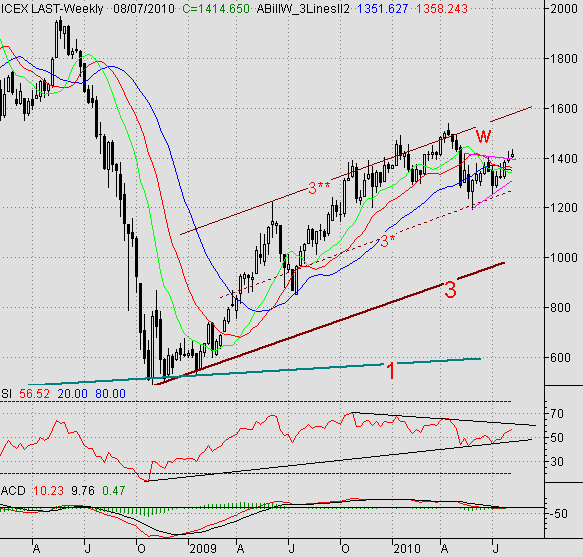Click the RSI 20.00 lower threshold value
Viewport: 583px width, 557px height.
tap(73, 394)
